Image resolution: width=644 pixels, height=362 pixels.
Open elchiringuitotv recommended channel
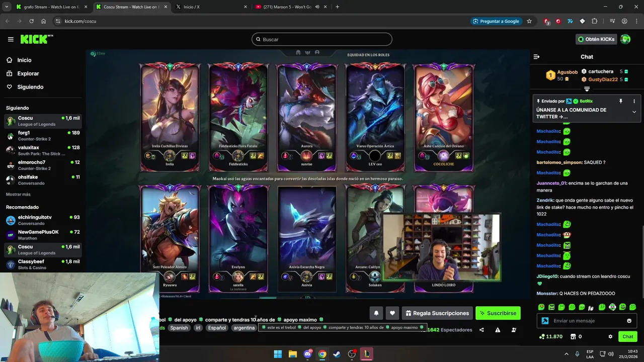point(43,220)
